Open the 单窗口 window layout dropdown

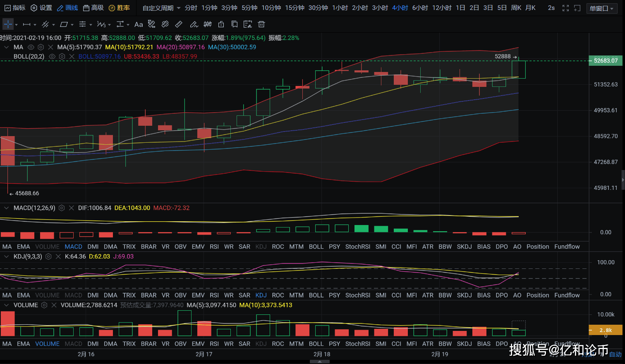click(x=601, y=8)
